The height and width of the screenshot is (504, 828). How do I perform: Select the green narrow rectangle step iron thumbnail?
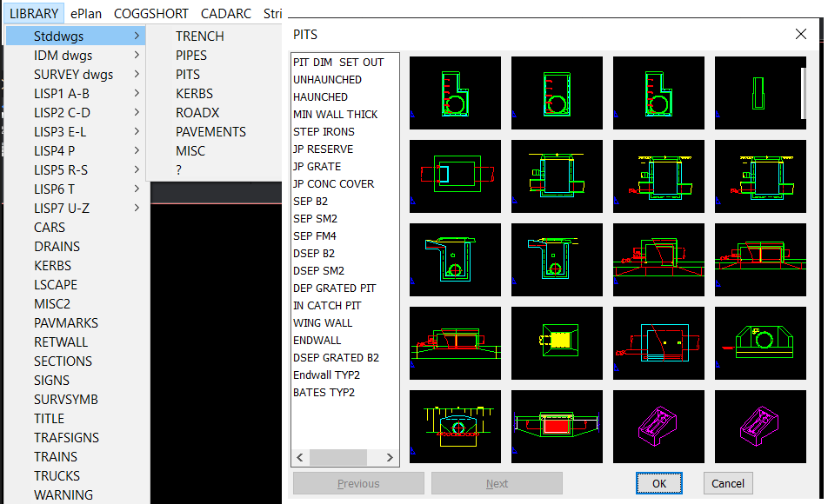click(x=760, y=93)
